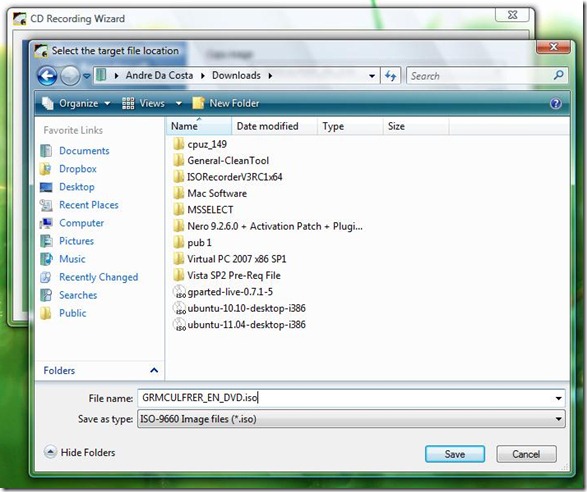Open Dropbox favorite link
The height and width of the screenshot is (492, 587).
(78, 169)
